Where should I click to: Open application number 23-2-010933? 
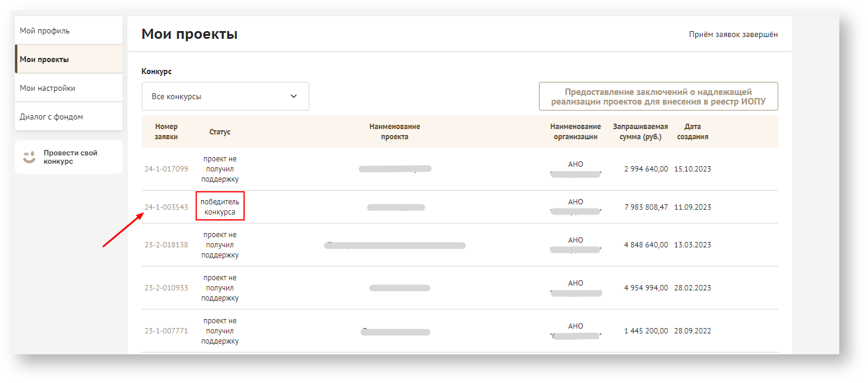(x=166, y=288)
